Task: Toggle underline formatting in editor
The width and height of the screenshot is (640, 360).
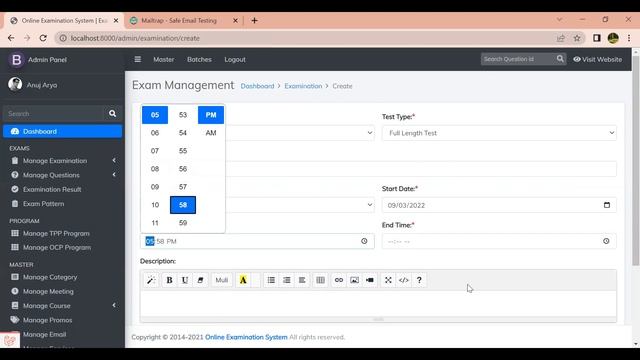Action: point(184,280)
